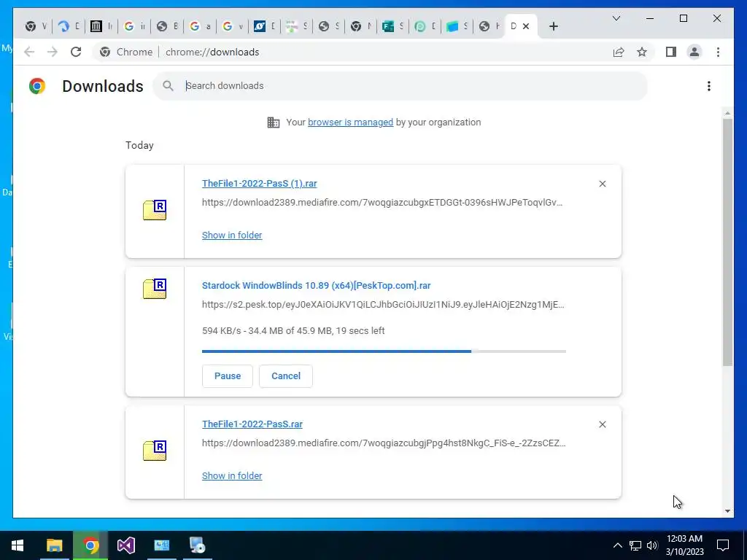
Task: Remove TheFile1-2022-PasS.rar from the list
Action: click(x=602, y=424)
